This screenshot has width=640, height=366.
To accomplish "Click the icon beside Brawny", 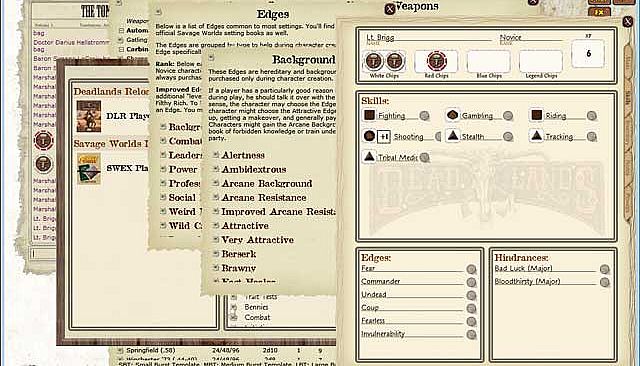I will (216, 268).
